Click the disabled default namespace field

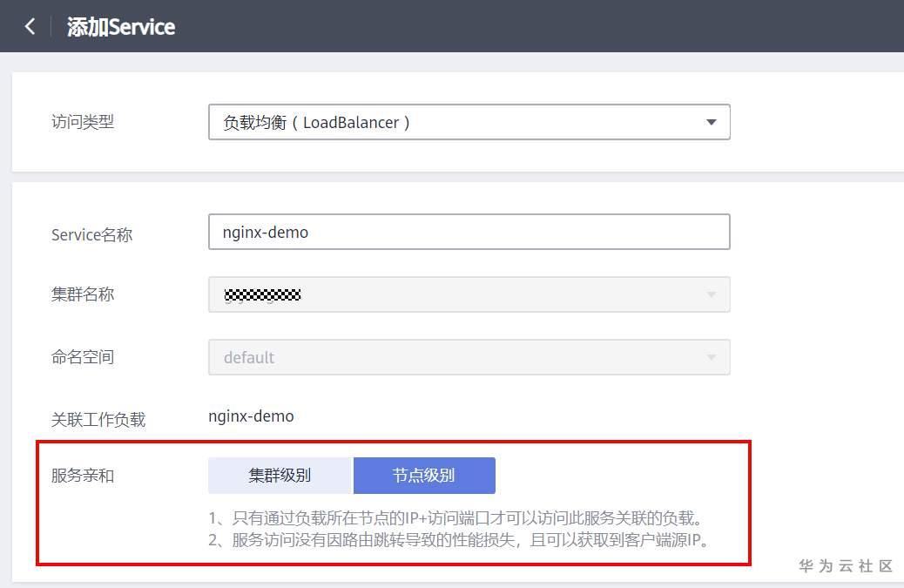469,356
